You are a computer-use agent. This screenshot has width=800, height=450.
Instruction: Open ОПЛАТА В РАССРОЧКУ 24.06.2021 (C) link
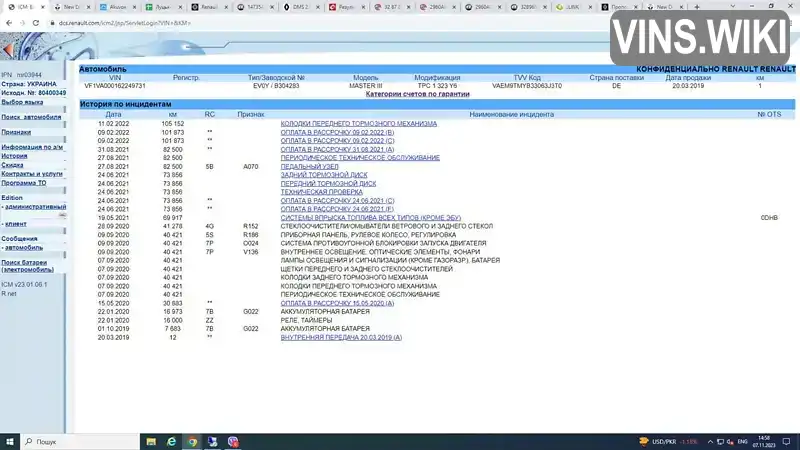click(x=337, y=201)
